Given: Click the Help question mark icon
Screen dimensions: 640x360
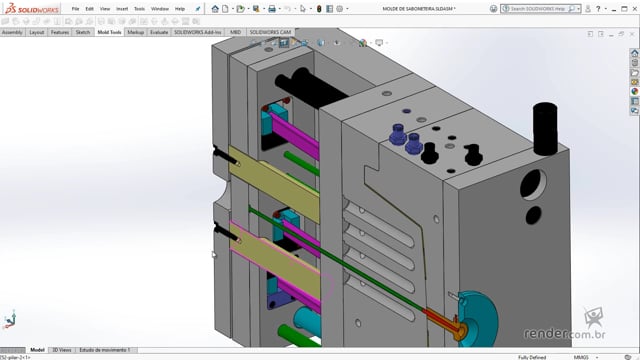Looking at the screenshot, I should point(598,9).
